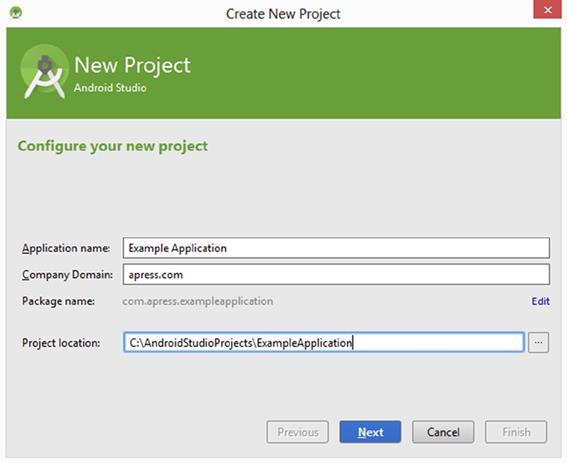Image resolution: width=567 pixels, height=463 pixels.
Task: Click the com.apress.exampleapplication package text
Action: 197,301
